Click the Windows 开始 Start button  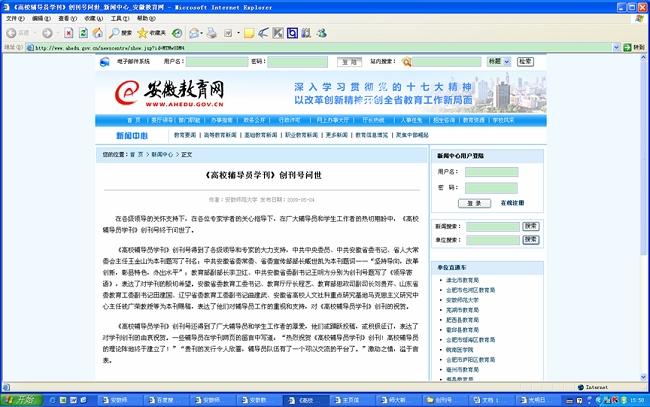click(22, 400)
